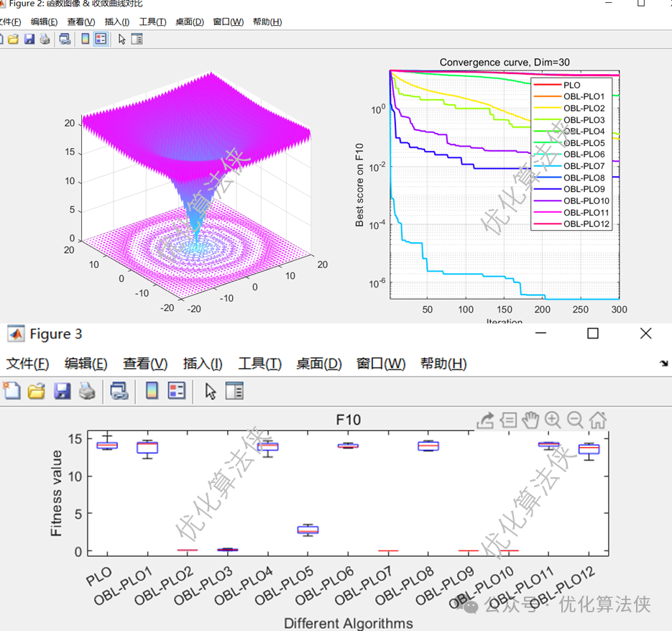
Task: Open 窗口(W) menu in Figure 3
Action: pos(381,364)
